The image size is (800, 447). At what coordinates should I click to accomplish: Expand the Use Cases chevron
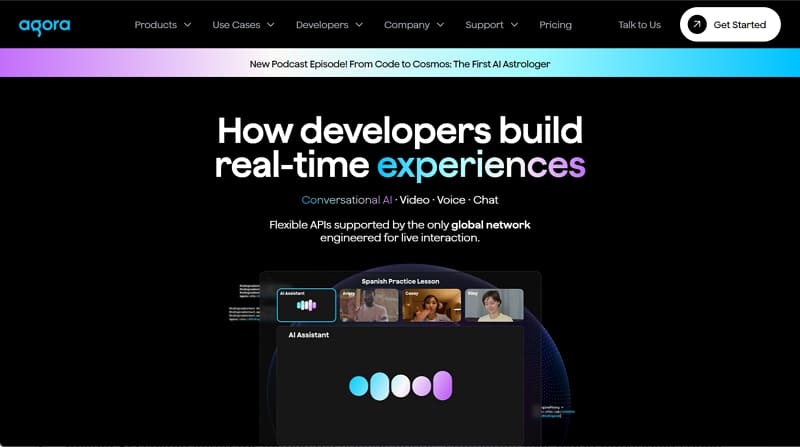(x=270, y=24)
